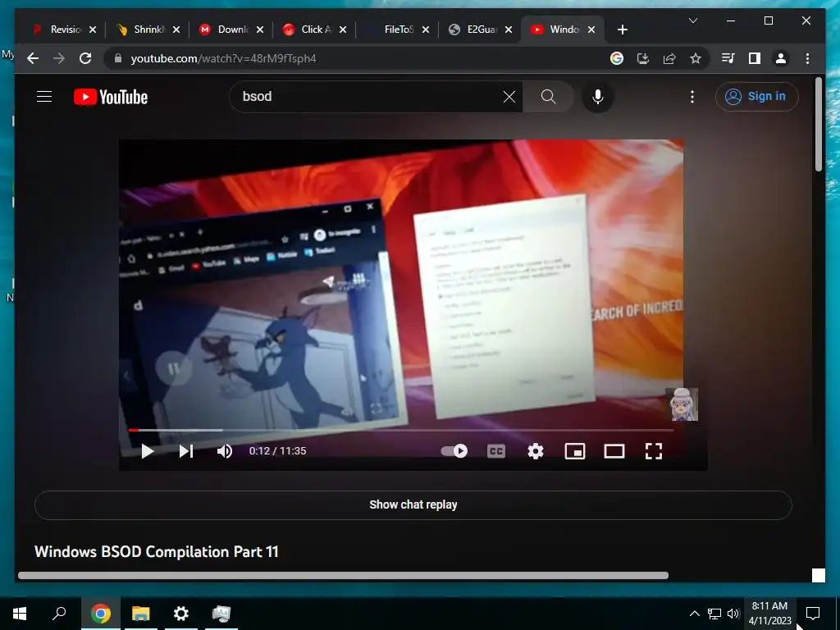Mute the video volume speaker
Viewport: 840px width, 630px height.
[225, 451]
